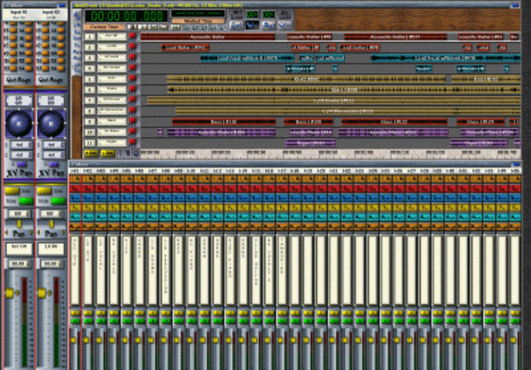Click the right Pan arrow on Input 02 strip

click(x=64, y=233)
